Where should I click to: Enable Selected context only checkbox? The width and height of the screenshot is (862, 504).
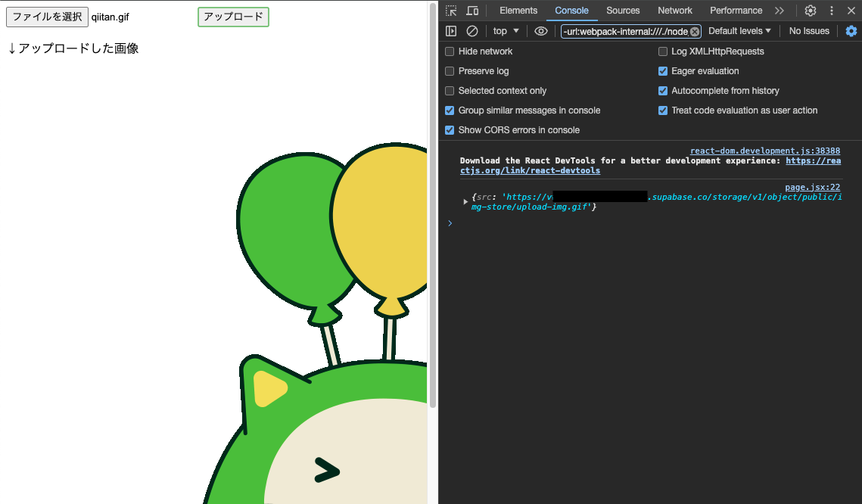tap(450, 91)
